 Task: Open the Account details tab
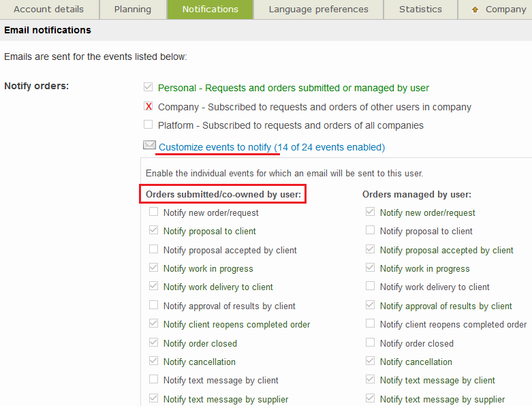pos(48,10)
